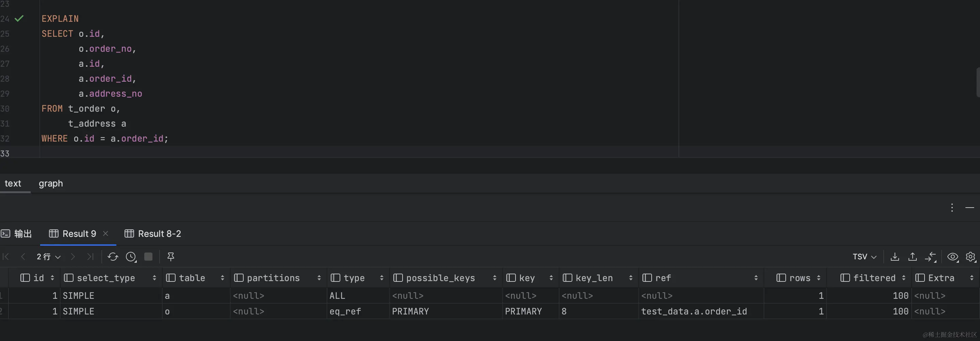Open the 输出 tab
The height and width of the screenshot is (341, 980).
pos(16,233)
